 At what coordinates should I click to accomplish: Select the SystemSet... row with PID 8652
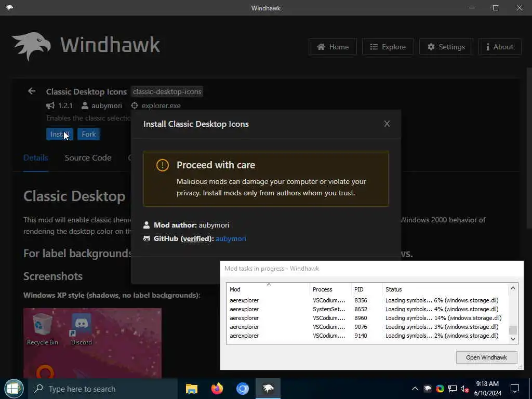pos(367,309)
